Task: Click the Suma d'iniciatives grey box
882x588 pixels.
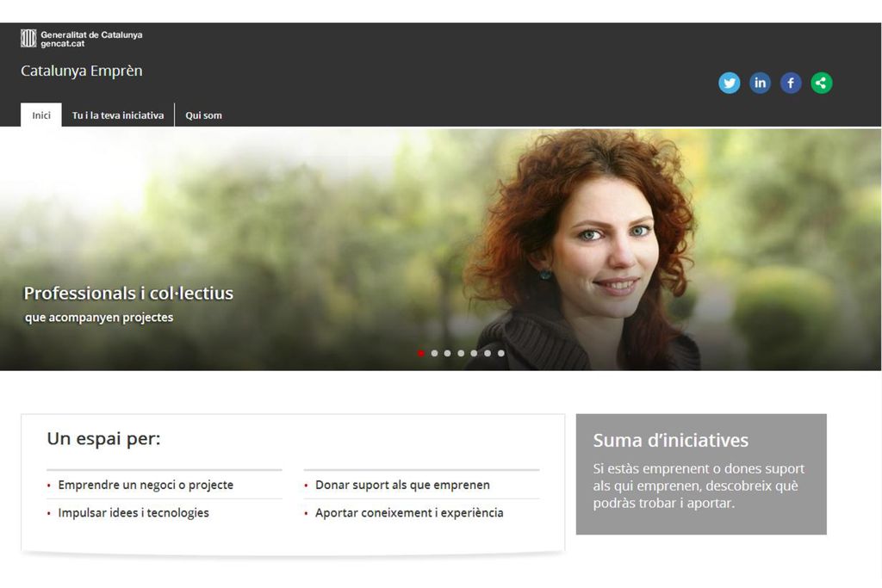Action: tap(701, 473)
